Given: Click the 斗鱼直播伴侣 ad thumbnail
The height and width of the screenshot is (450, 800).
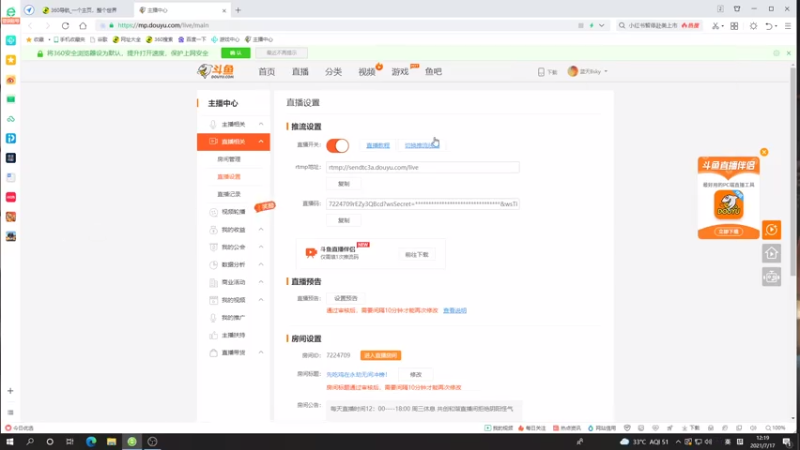Looking at the screenshot, I should point(729,197).
